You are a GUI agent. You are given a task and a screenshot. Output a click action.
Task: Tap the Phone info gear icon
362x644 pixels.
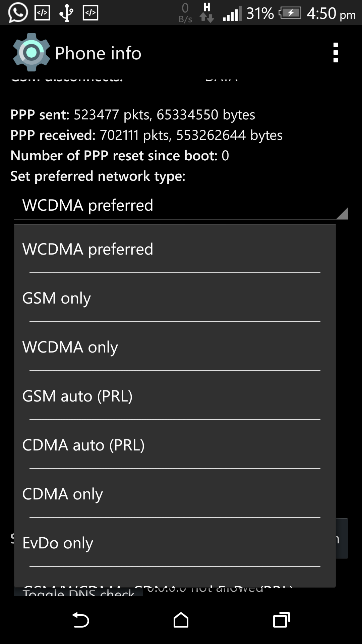(31, 52)
